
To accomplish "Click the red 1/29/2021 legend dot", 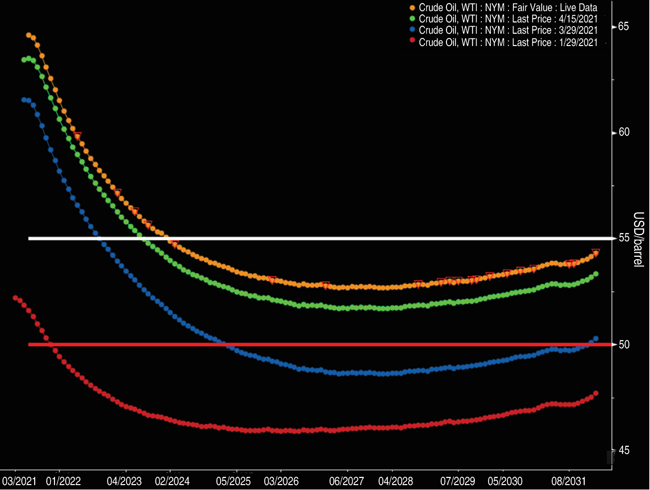I will pyautogui.click(x=411, y=42).
